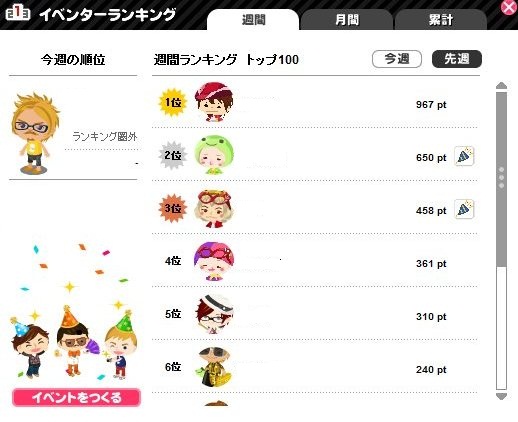Click the scrollbar up arrow
This screenshot has width=518, height=422.
click(501, 85)
